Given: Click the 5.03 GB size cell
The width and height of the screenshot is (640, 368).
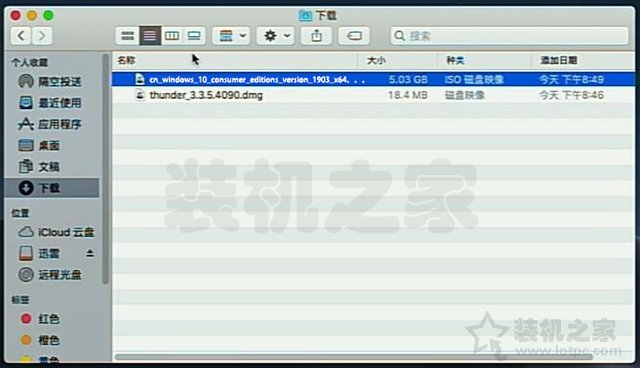Looking at the screenshot, I should click(408, 79).
